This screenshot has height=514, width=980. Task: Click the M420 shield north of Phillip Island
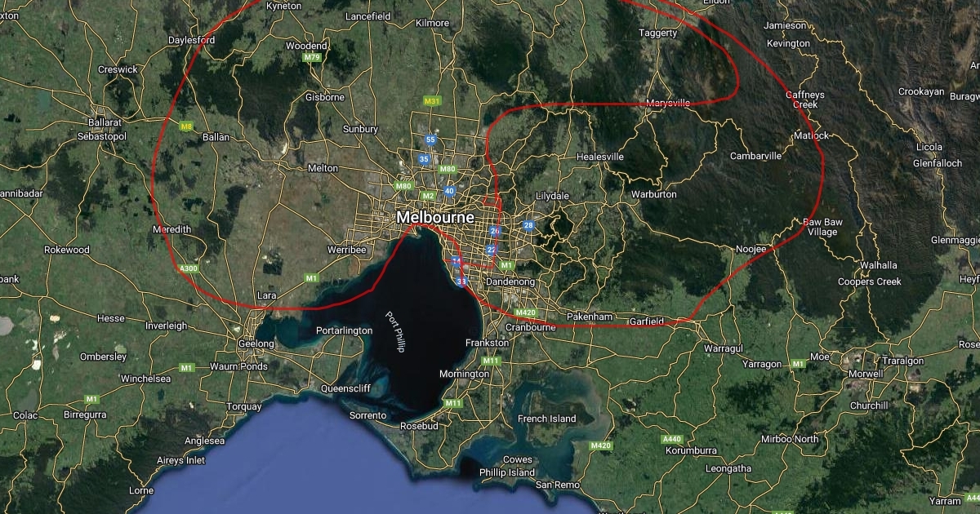pyautogui.click(x=600, y=445)
